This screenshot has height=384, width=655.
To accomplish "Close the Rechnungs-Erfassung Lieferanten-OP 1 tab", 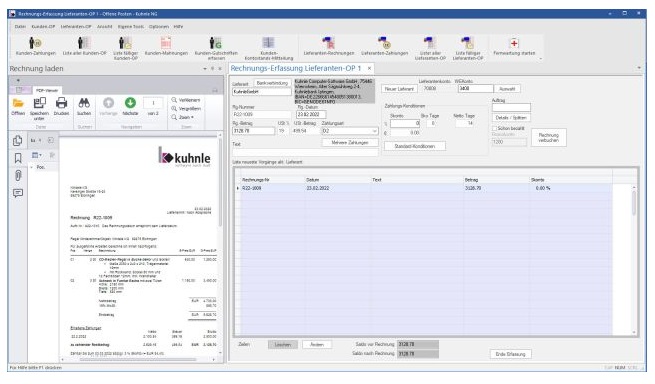I will pos(369,68).
